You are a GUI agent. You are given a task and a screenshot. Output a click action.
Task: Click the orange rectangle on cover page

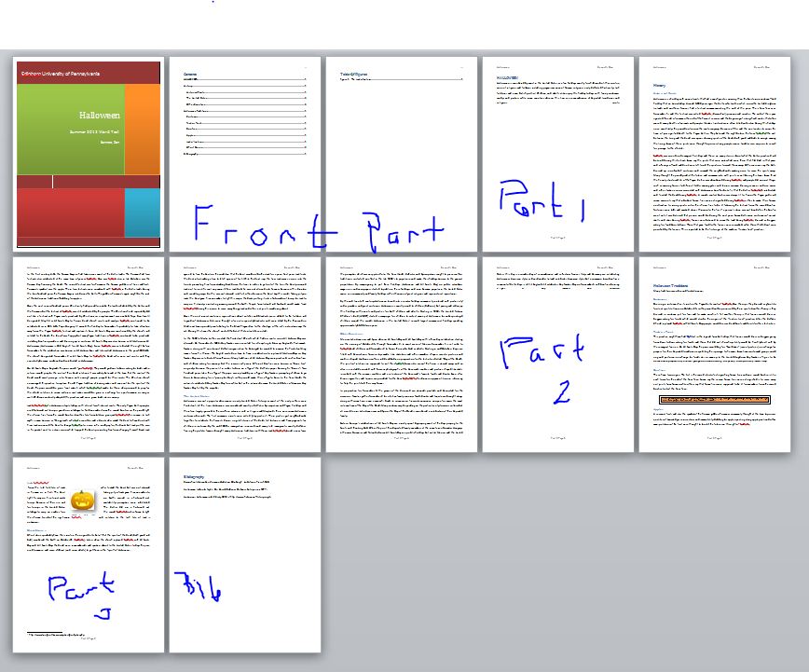(142, 129)
